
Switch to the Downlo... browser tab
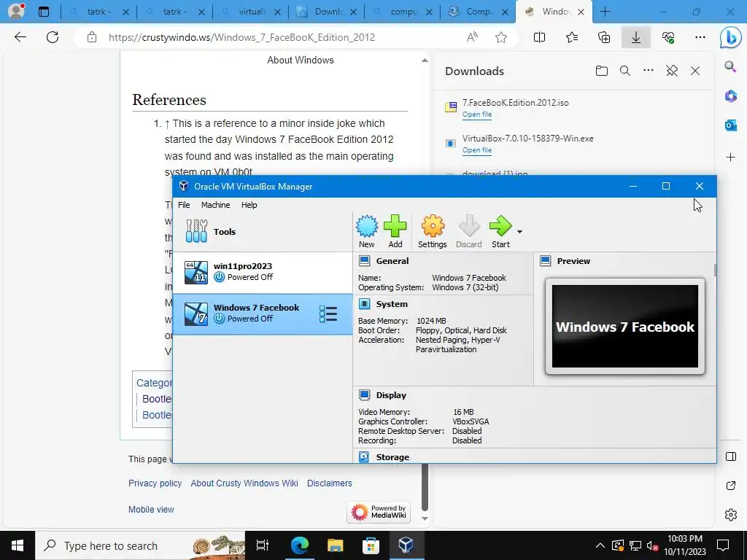click(x=326, y=12)
